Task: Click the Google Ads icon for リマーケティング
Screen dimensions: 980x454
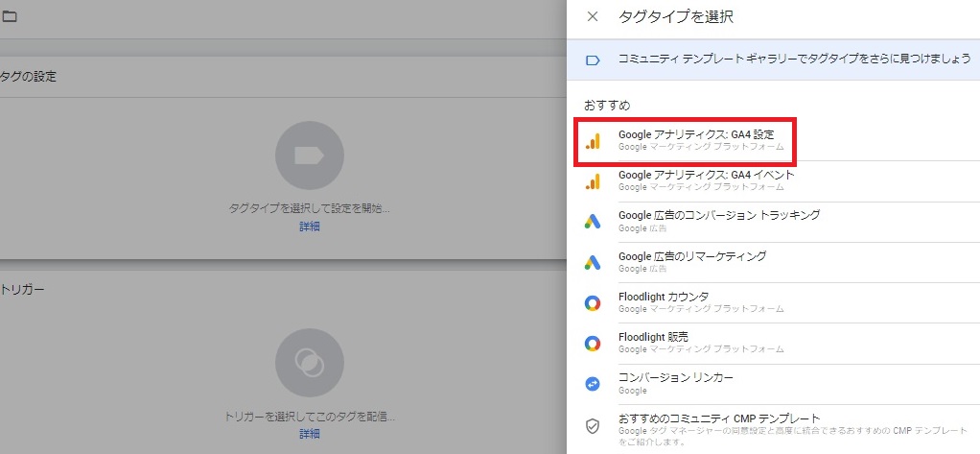Action: (x=593, y=262)
